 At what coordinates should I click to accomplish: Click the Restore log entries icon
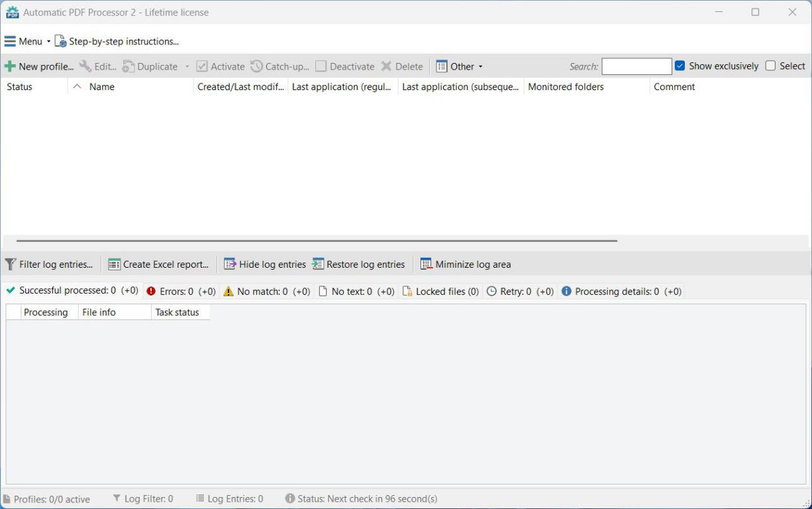point(318,264)
